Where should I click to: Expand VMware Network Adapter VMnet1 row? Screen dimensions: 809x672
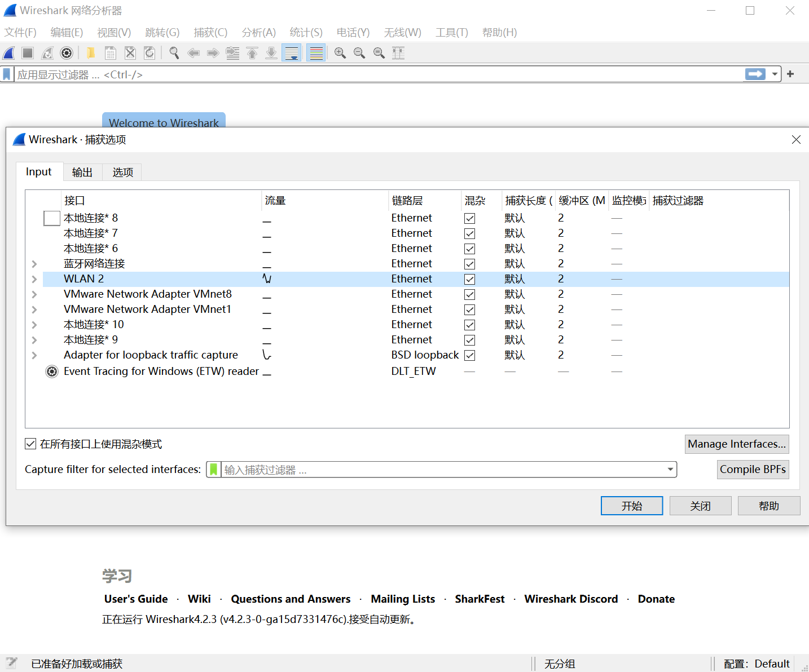click(34, 310)
